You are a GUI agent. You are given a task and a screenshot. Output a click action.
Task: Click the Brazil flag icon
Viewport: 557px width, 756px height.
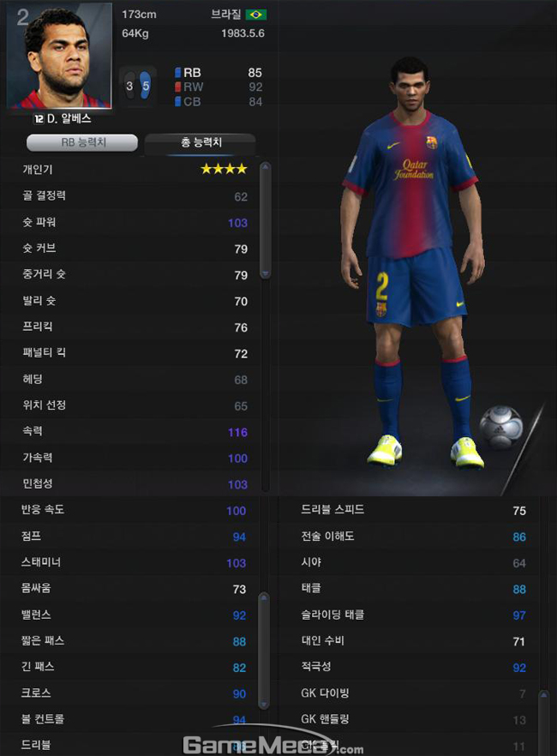click(255, 15)
